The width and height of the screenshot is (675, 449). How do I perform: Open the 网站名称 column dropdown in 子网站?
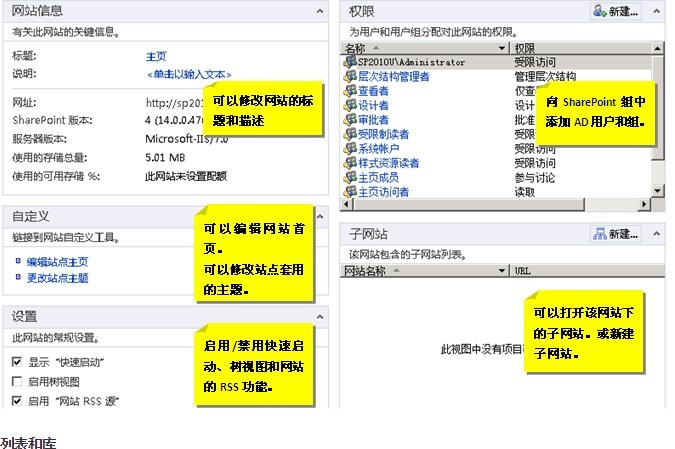click(502, 271)
